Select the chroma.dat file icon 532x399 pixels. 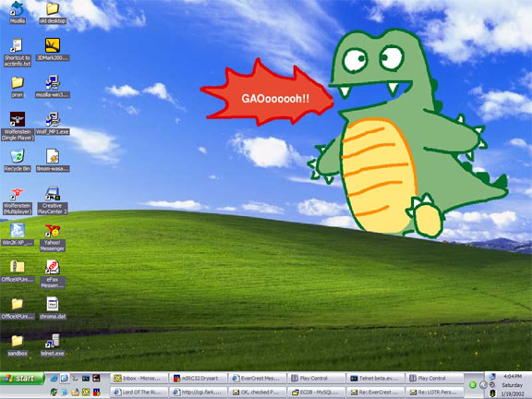53,308
